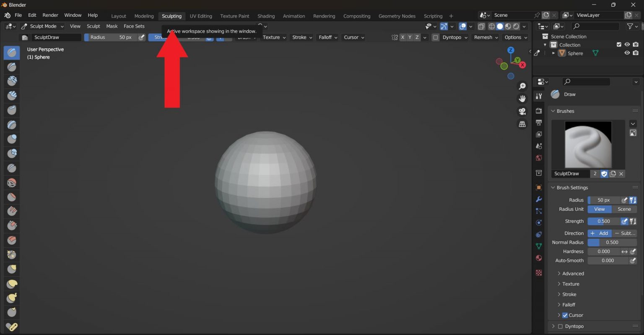Open the Material properties tab icon
This screenshot has height=335, width=644.
pyautogui.click(x=539, y=258)
